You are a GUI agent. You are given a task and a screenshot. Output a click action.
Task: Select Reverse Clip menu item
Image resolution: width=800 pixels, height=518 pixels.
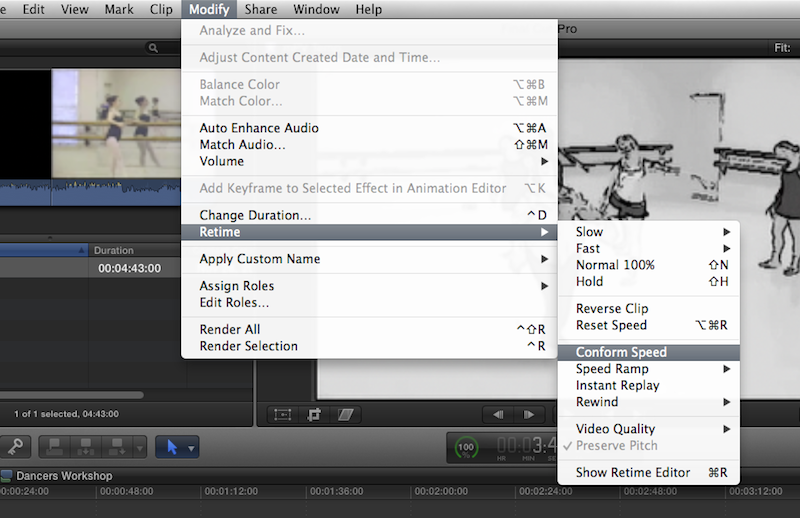click(x=612, y=309)
